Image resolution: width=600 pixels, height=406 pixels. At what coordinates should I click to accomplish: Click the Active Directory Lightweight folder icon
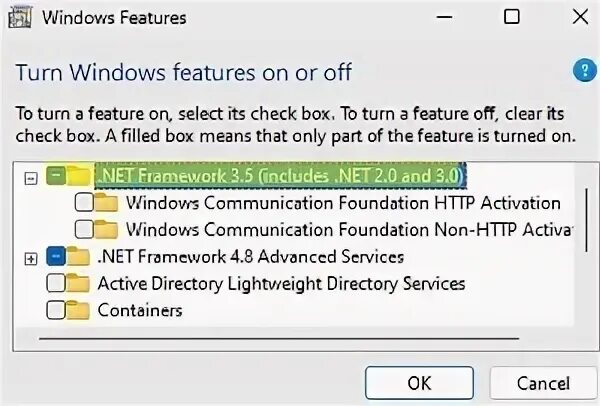79,284
